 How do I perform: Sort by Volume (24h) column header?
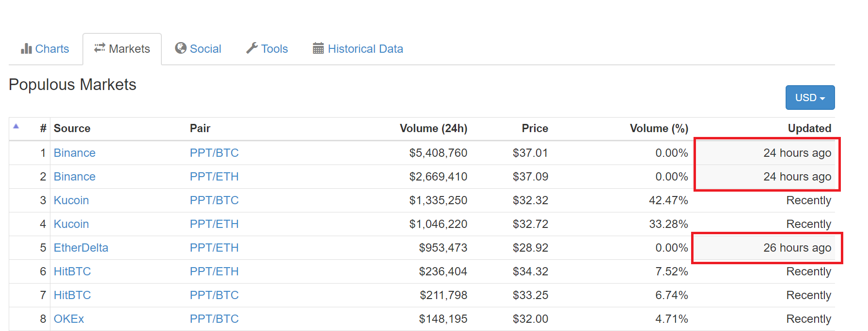point(433,128)
